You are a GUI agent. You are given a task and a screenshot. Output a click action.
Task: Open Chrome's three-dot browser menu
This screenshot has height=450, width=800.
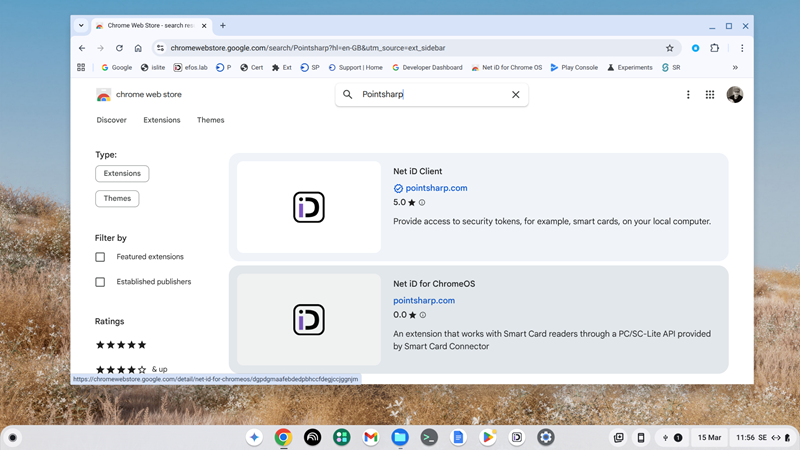click(x=742, y=48)
